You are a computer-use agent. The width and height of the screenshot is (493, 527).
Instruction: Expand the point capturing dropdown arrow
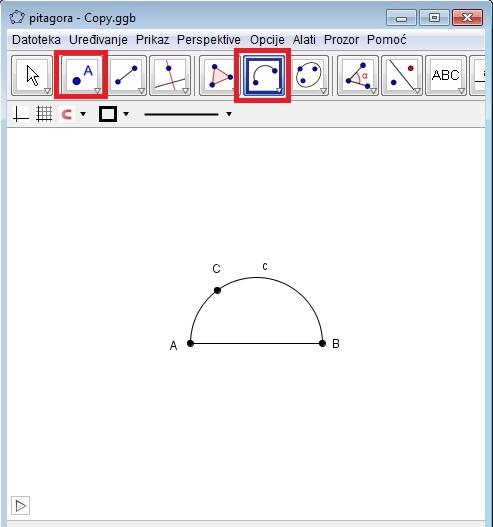point(83,114)
